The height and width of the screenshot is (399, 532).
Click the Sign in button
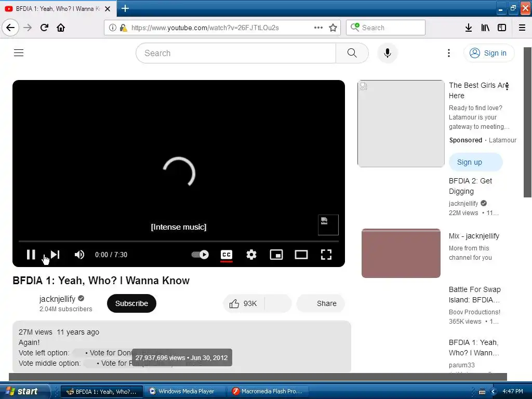[488, 53]
